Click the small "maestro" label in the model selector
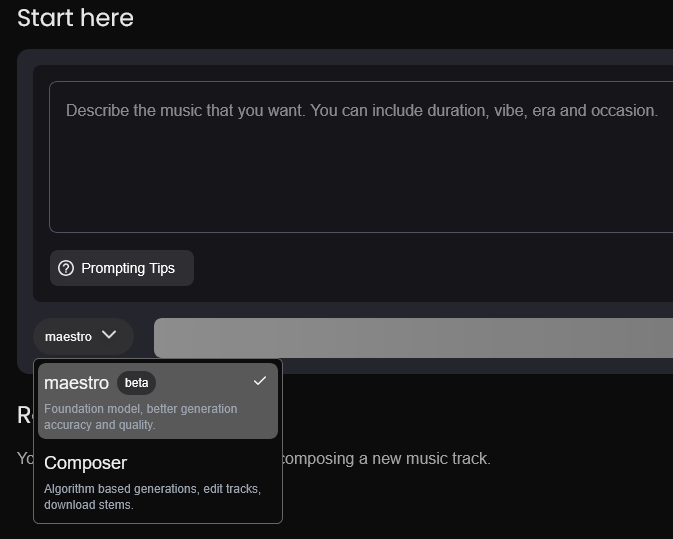 pos(68,337)
